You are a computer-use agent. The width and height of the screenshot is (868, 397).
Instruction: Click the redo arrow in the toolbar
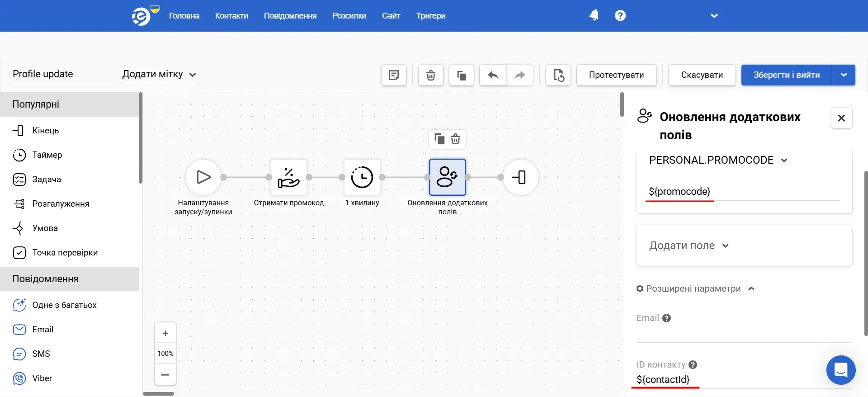[x=520, y=75]
